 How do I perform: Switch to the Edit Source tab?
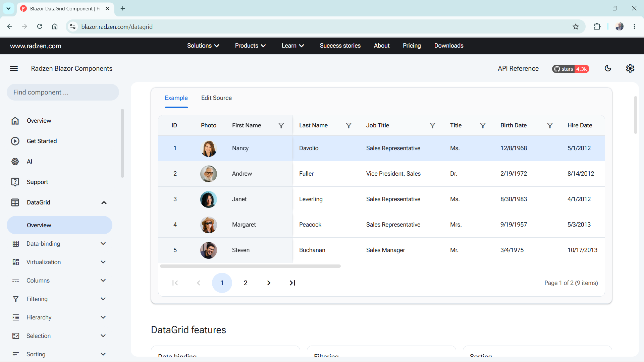pyautogui.click(x=216, y=98)
